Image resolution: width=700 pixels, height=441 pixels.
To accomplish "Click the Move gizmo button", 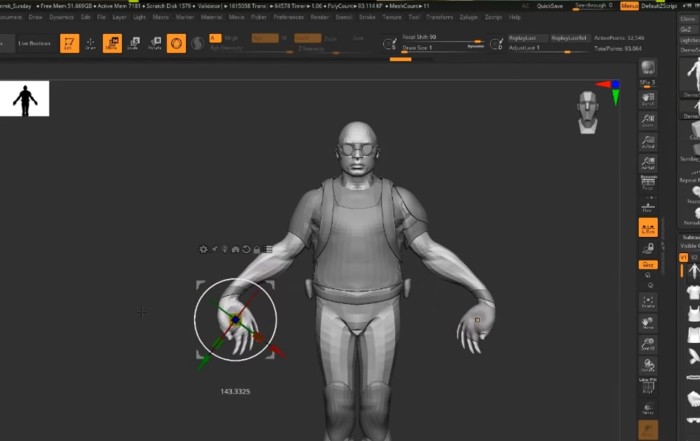I will coord(112,43).
